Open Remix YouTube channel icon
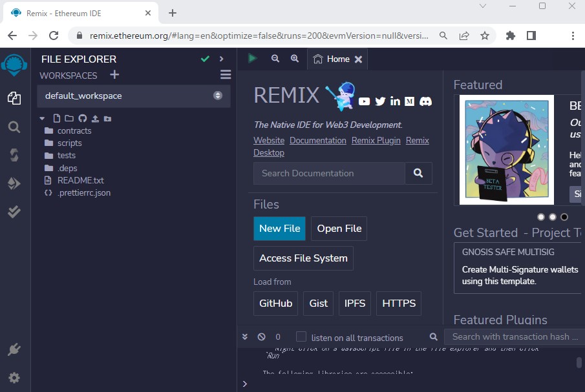This screenshot has height=392, width=585. (364, 101)
